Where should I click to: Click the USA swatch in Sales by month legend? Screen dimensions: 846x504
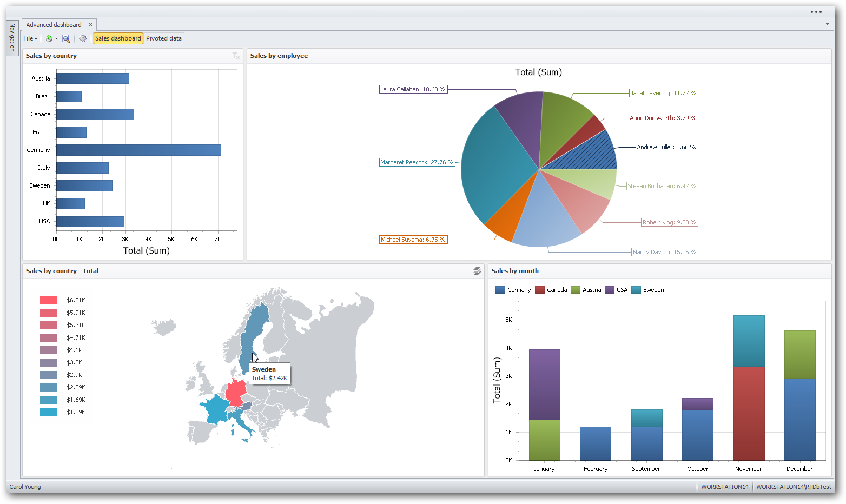[x=610, y=290]
